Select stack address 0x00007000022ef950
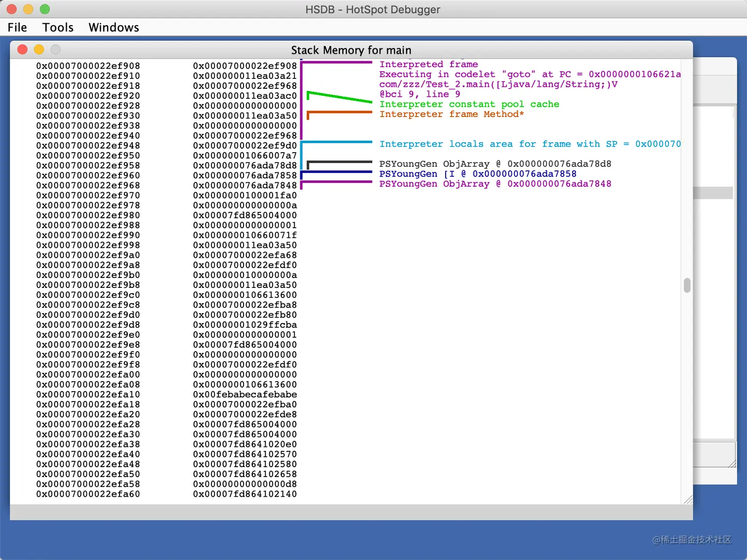The image size is (747, 560). coord(88,156)
